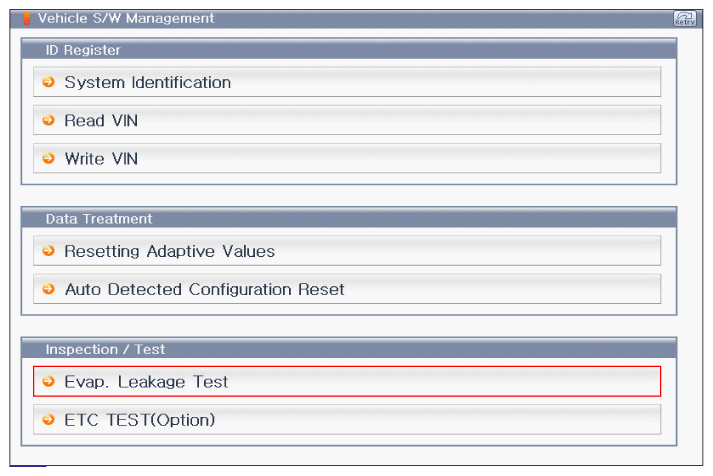Click the Vehicle S/W Management title text
Viewport: 713px width, 476px height.
pyautogui.click(x=125, y=18)
